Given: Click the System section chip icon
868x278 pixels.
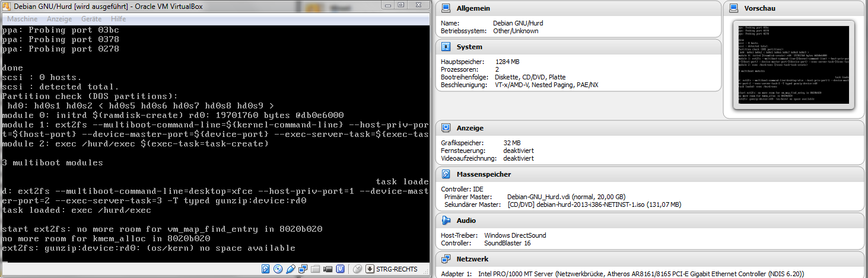Looking at the screenshot, I should [x=446, y=47].
